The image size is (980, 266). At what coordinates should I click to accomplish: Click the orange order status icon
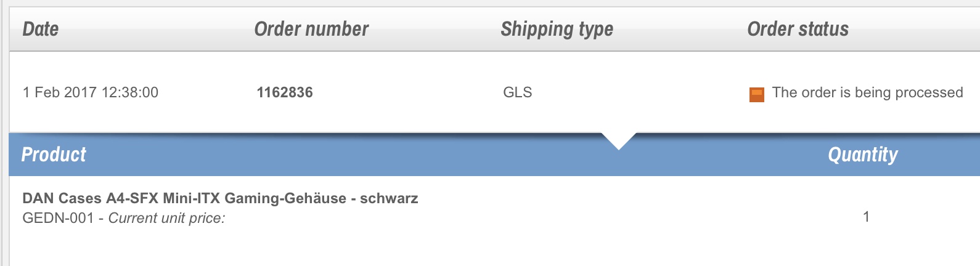pyautogui.click(x=756, y=94)
